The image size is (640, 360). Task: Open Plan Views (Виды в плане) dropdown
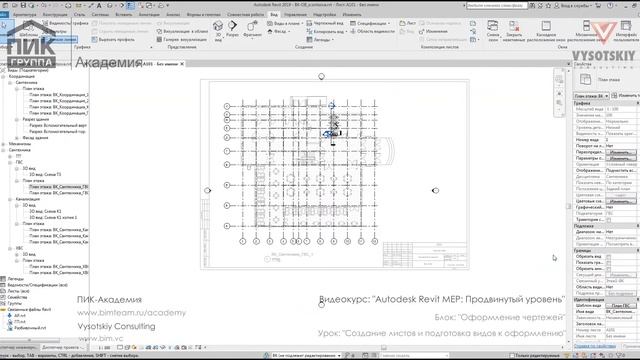tap(285, 23)
